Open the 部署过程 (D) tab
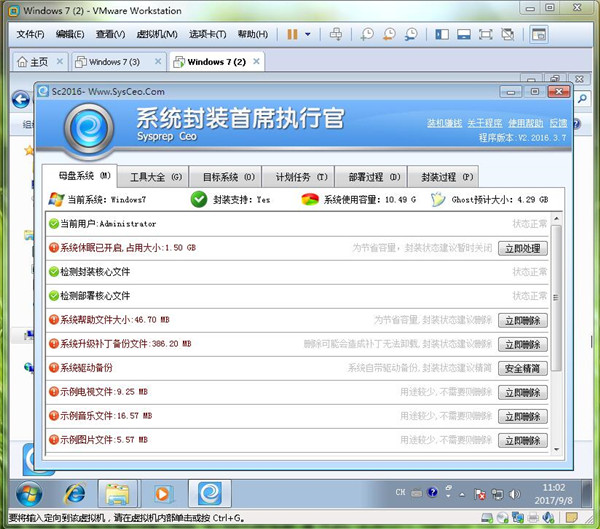Viewport: 600px width, 529px height. tap(372, 177)
